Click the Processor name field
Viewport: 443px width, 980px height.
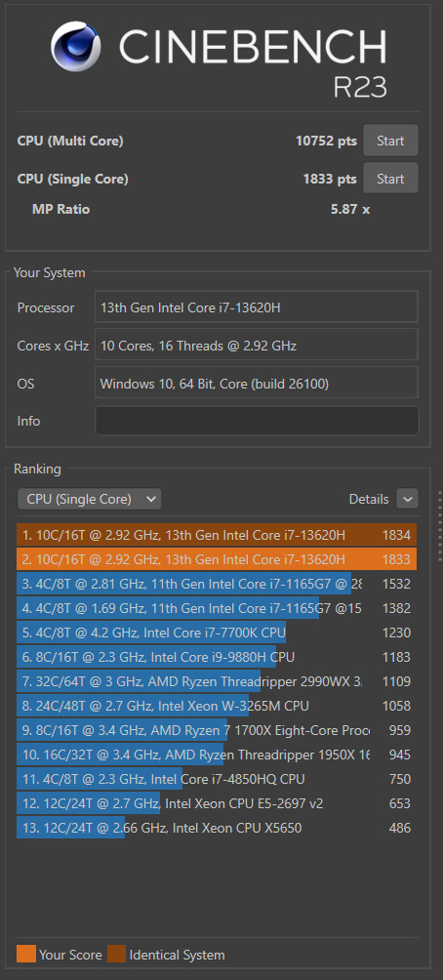(257, 307)
